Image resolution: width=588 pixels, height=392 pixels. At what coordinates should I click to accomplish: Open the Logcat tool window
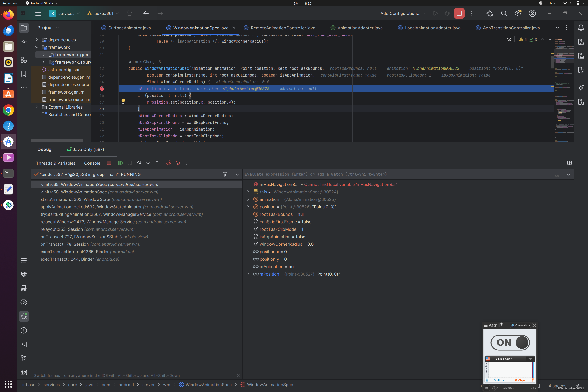(24, 372)
